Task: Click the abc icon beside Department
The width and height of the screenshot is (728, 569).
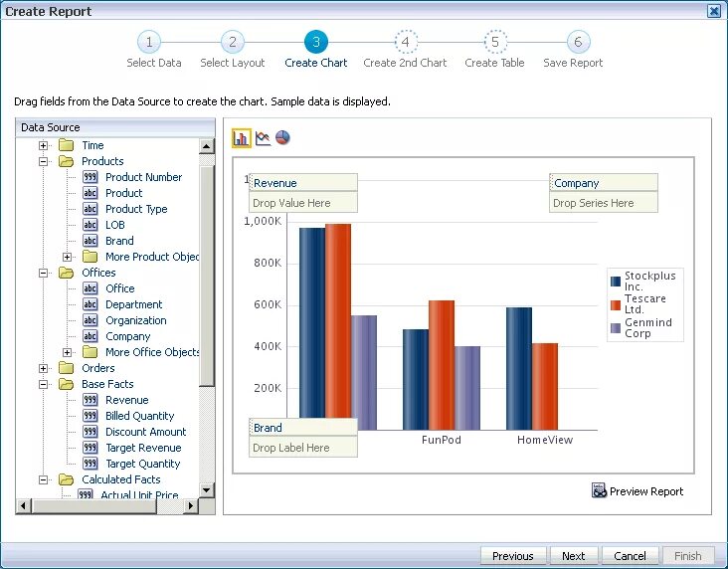Action: (x=91, y=304)
